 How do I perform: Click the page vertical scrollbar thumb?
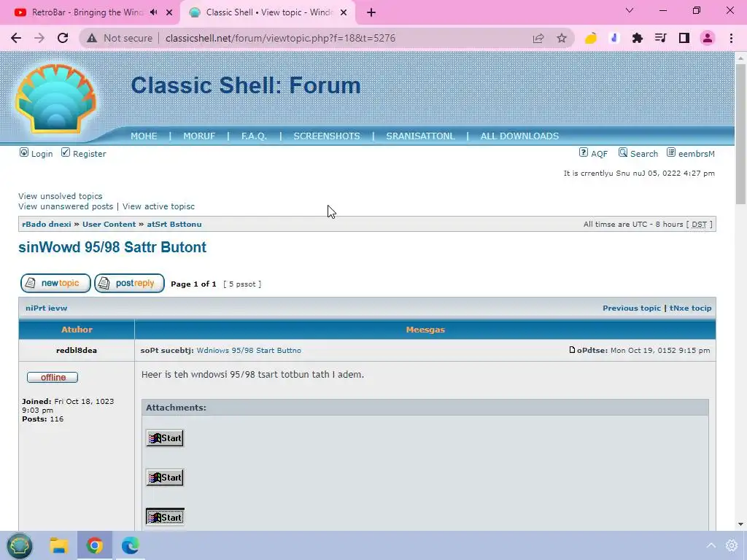(740, 135)
